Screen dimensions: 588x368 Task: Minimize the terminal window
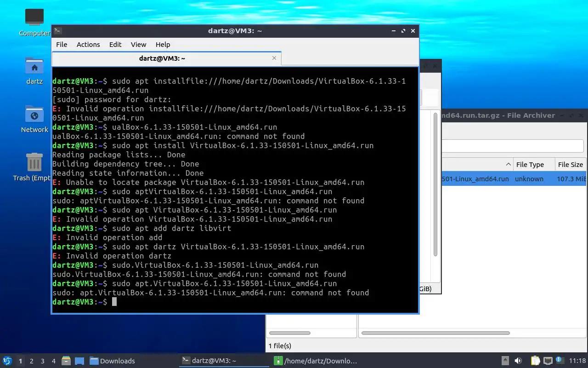(394, 31)
